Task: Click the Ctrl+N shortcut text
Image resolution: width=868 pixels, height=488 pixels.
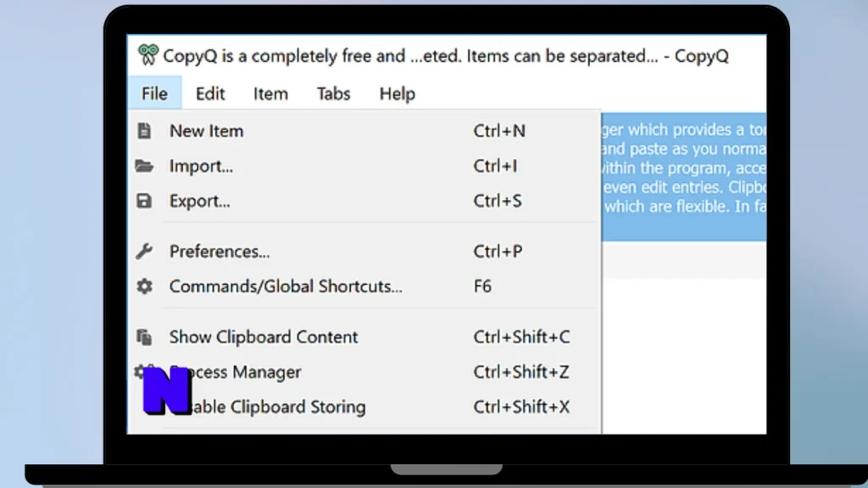Action: (x=499, y=131)
